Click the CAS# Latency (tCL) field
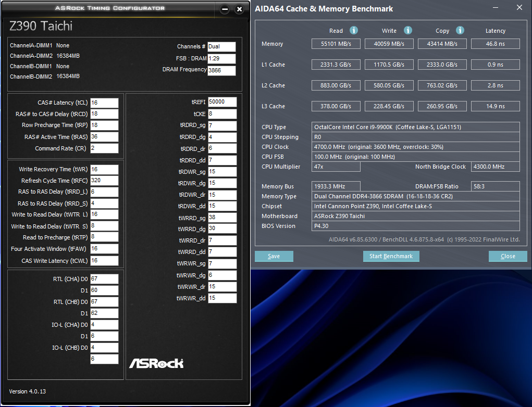The height and width of the screenshot is (407, 532). (104, 103)
